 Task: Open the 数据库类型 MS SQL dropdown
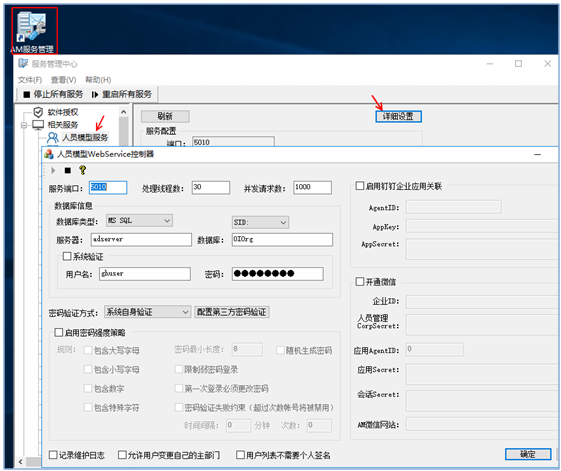[140, 220]
